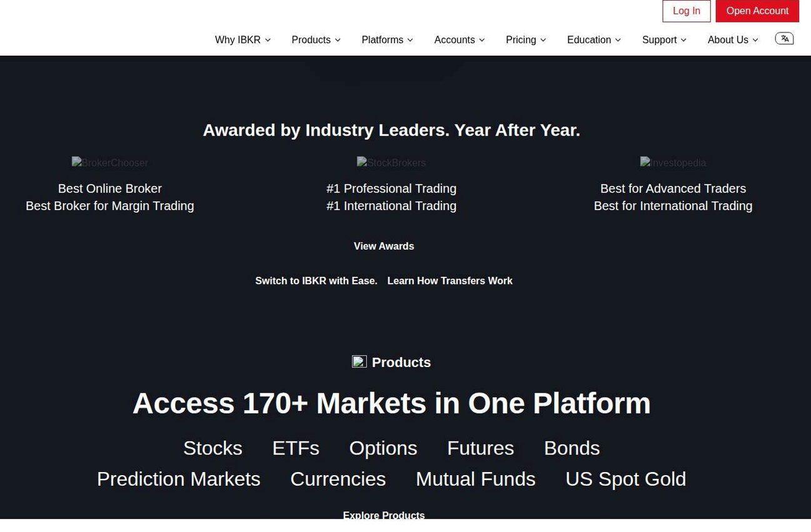Click the StockBrokers award logo

click(391, 163)
